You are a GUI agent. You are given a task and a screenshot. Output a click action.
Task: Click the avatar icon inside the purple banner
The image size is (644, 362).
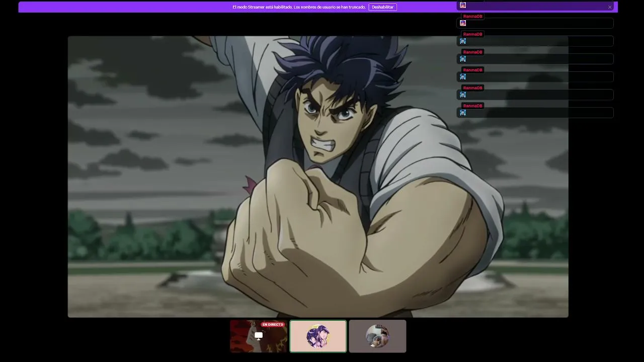[463, 5]
